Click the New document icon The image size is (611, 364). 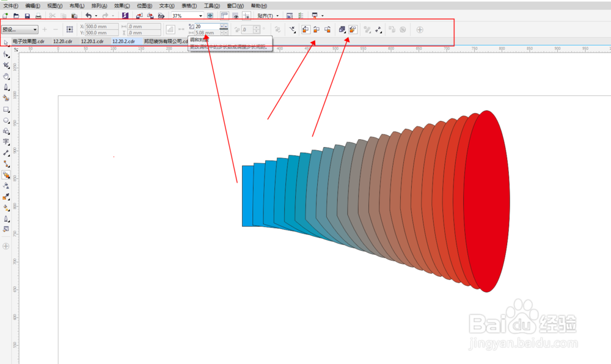point(5,15)
